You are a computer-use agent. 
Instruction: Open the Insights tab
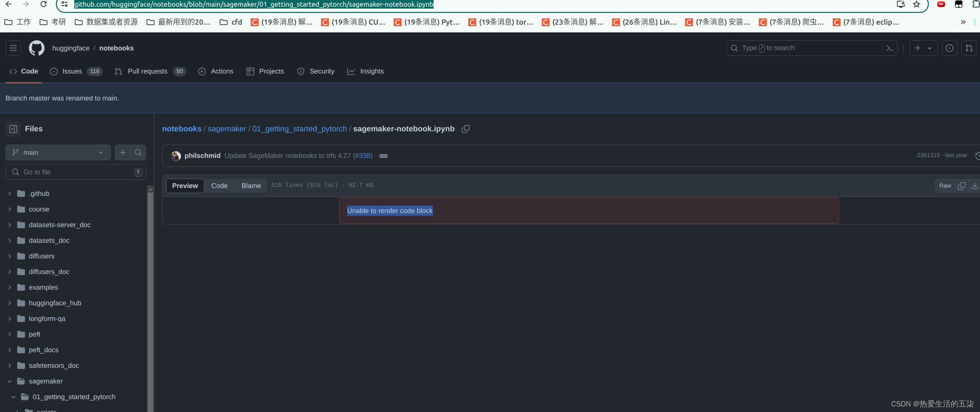[366, 71]
